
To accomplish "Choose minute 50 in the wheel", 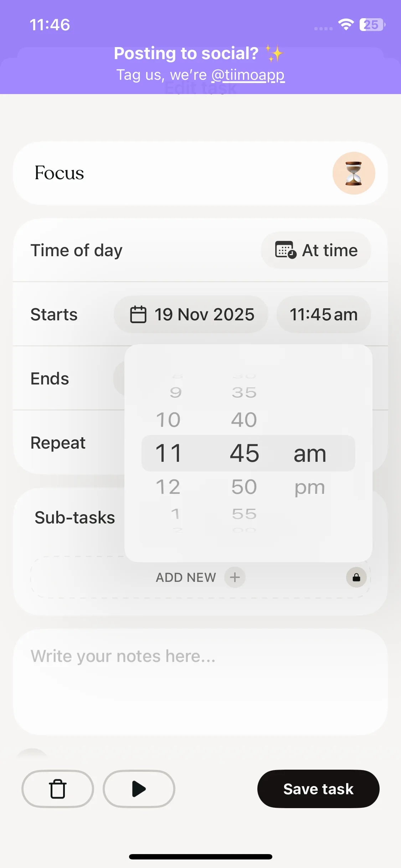I will tap(244, 487).
